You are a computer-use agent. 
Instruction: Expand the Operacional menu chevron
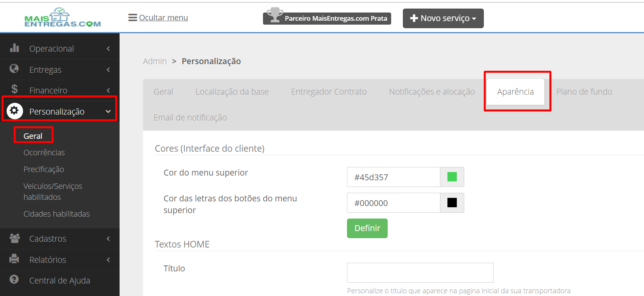point(108,48)
